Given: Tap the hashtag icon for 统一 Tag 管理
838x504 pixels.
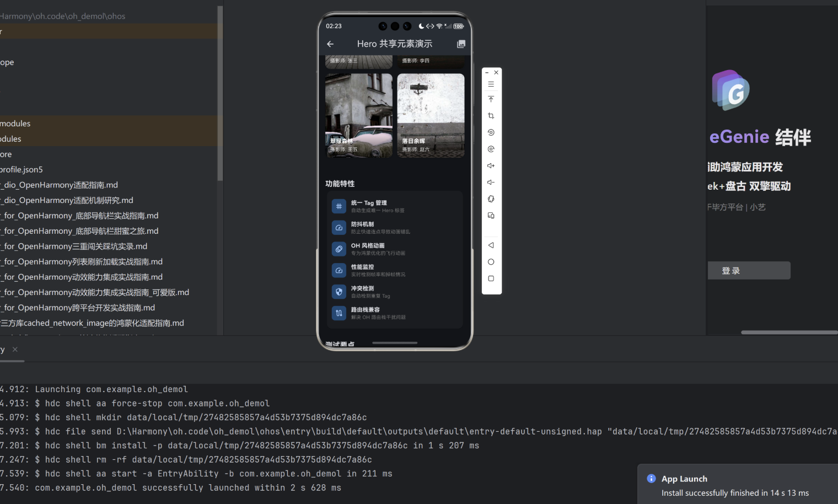Looking at the screenshot, I should click(x=339, y=206).
